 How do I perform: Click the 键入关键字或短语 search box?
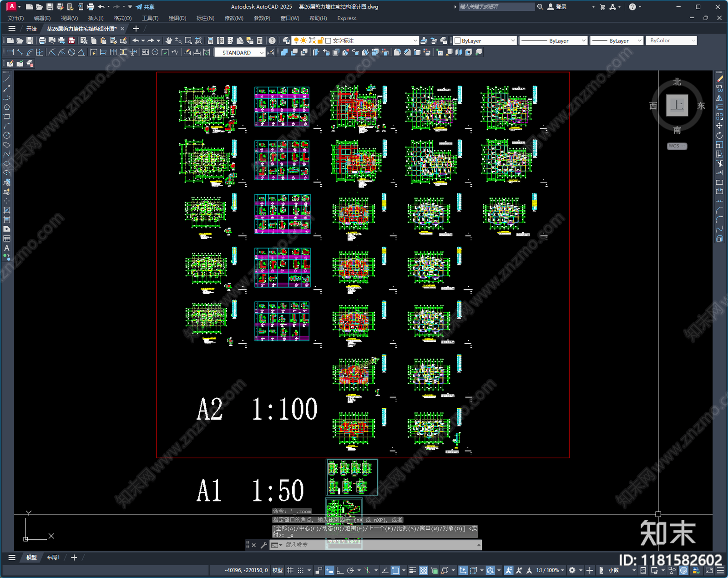(496, 7)
